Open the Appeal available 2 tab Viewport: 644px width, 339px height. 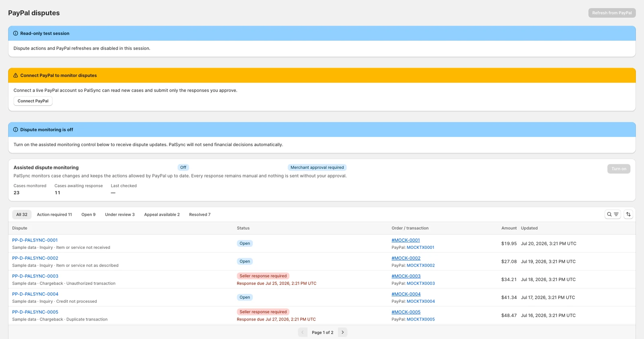[x=162, y=215]
